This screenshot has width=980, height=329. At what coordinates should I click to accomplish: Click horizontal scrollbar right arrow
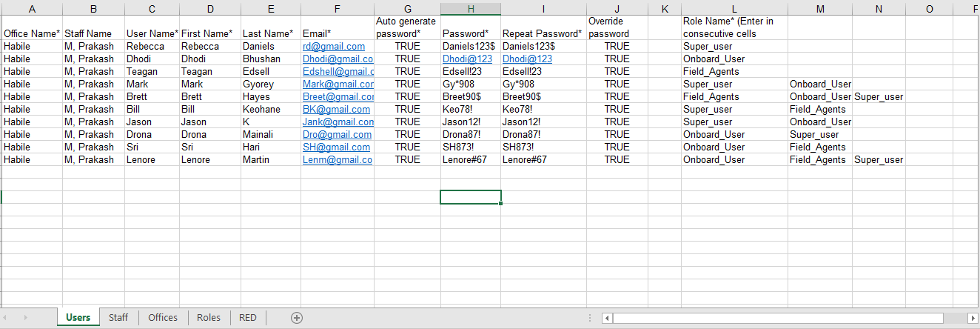pyautogui.click(x=974, y=319)
